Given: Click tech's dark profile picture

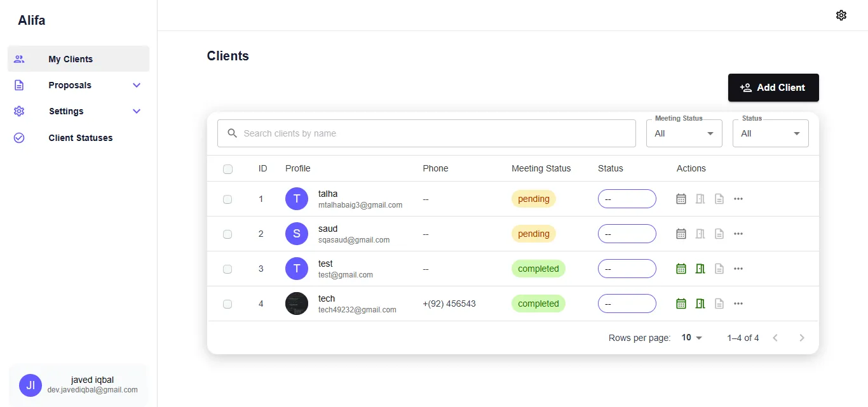Looking at the screenshot, I should point(297,304).
